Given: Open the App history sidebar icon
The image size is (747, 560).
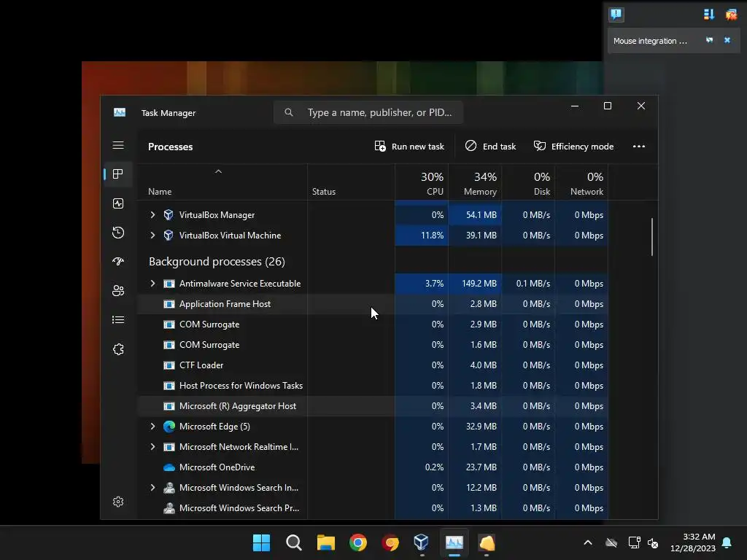Looking at the screenshot, I should click(x=118, y=233).
